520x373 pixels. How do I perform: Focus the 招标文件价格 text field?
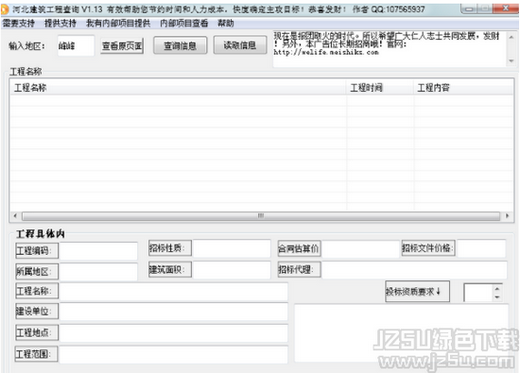[x=481, y=248]
